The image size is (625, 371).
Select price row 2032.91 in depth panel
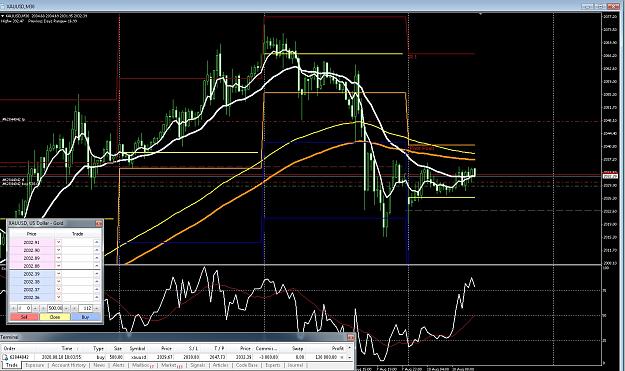point(31,242)
